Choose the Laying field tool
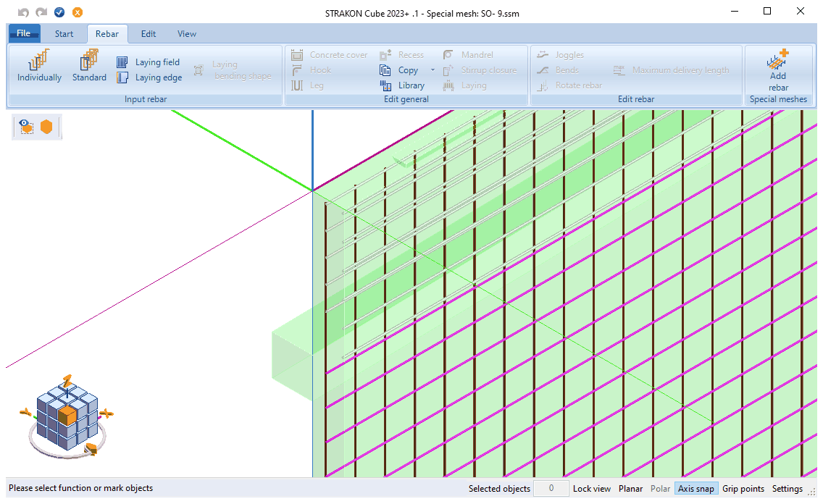 pos(148,62)
